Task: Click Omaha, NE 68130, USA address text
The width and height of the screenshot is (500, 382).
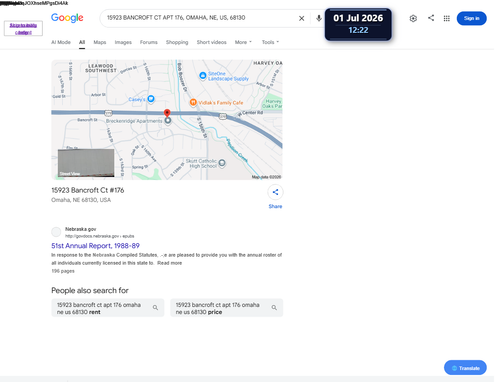Action: (x=81, y=200)
